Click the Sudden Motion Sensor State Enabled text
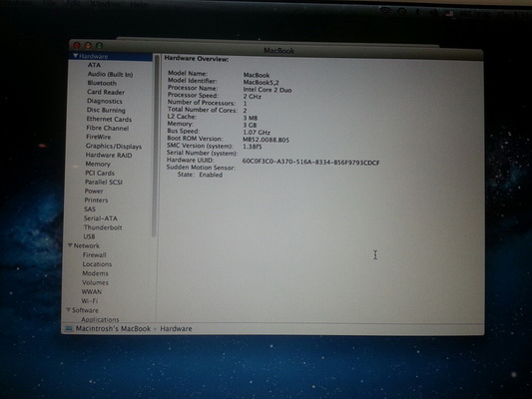Viewport: 532px width, 399px height. pyautogui.click(x=200, y=175)
